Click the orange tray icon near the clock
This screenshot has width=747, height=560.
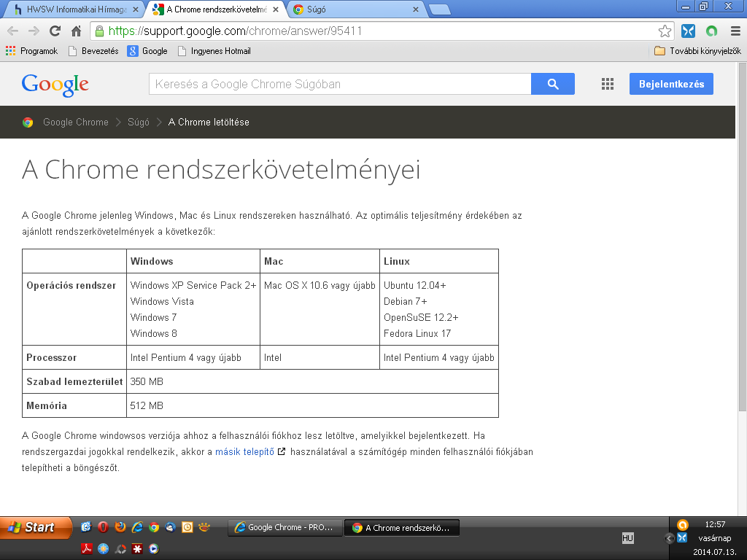coord(682,525)
